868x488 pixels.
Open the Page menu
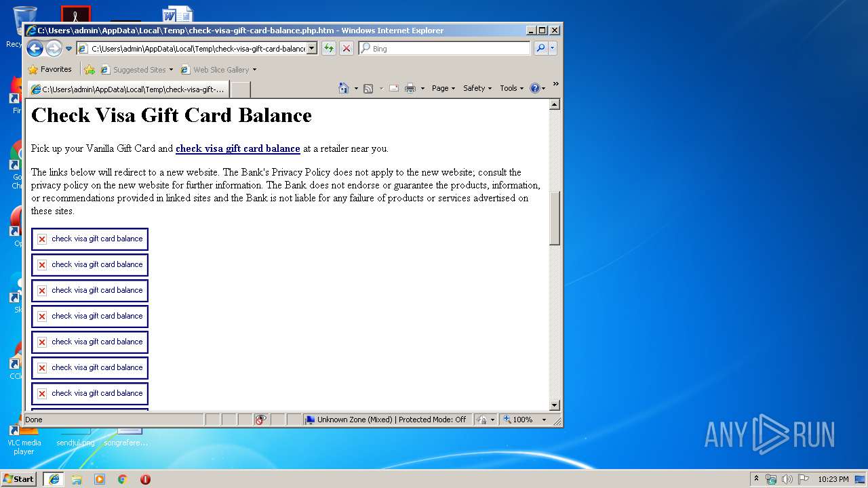pyautogui.click(x=443, y=88)
